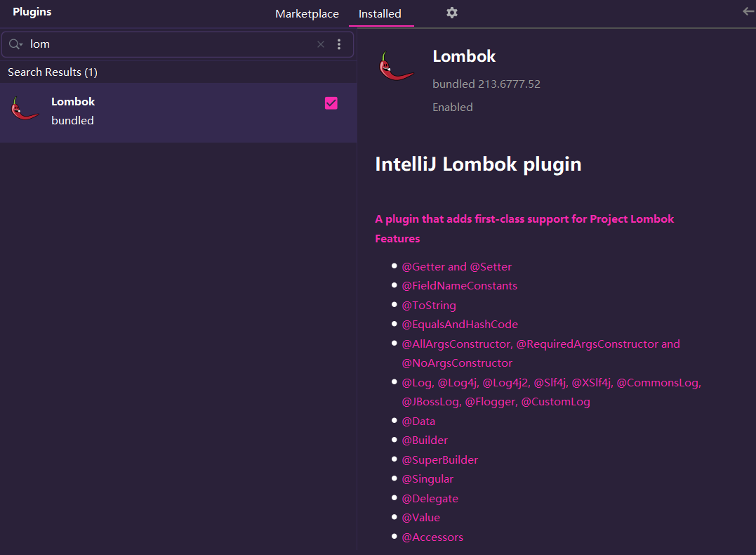756x555 pixels.
Task: Open the @AllArgsConstructor constructors link
Action: click(x=541, y=354)
